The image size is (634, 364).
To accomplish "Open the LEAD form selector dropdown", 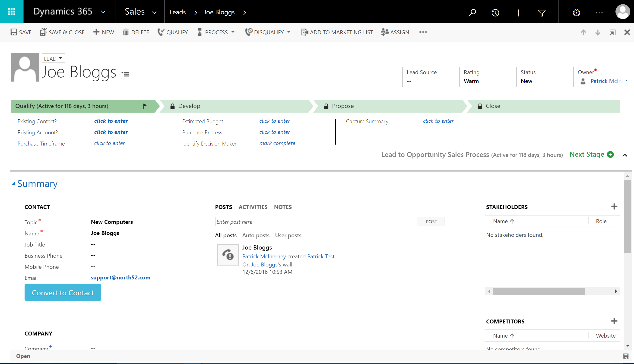I will (53, 58).
